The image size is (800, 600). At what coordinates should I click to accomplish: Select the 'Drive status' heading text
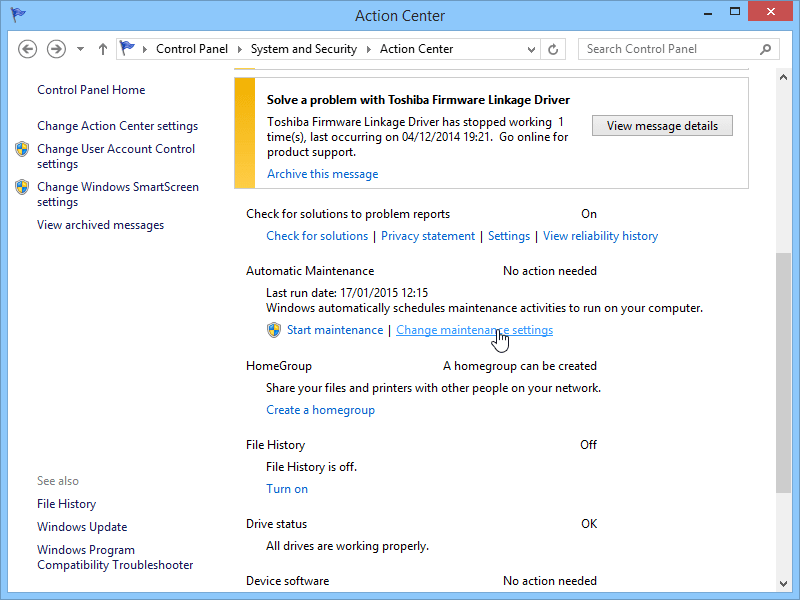click(276, 524)
